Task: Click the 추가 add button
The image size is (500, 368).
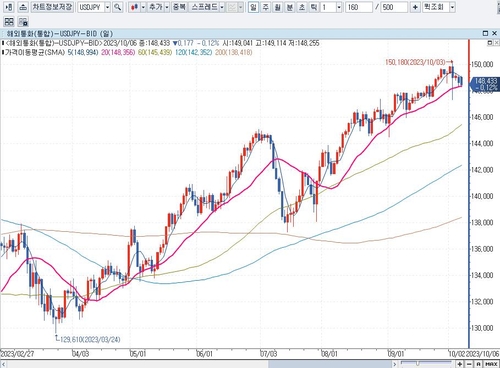Action: (x=156, y=7)
